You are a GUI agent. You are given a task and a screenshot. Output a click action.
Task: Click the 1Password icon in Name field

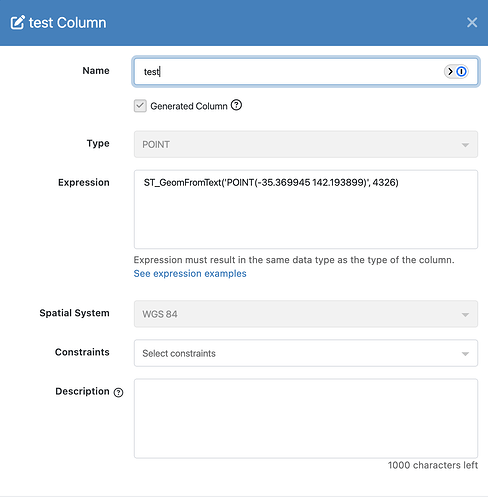click(x=461, y=71)
